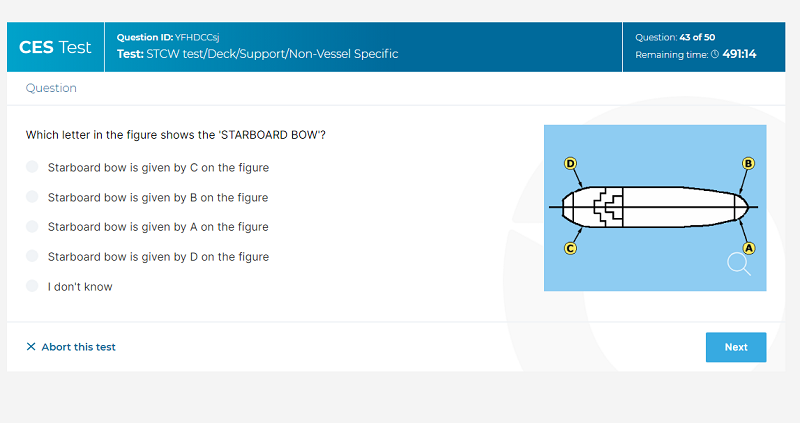Click the yellow C marker on diagram
This screenshot has width=800, height=423.
(570, 248)
